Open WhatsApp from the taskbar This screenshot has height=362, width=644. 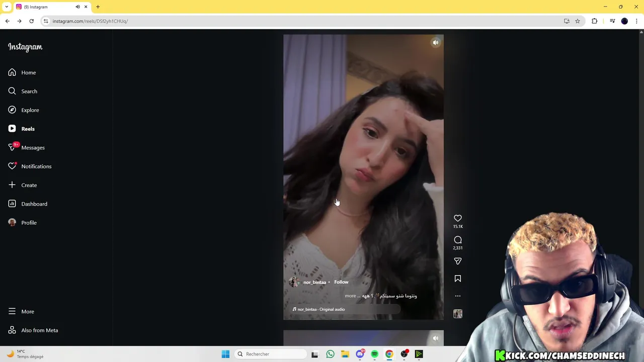click(330, 354)
